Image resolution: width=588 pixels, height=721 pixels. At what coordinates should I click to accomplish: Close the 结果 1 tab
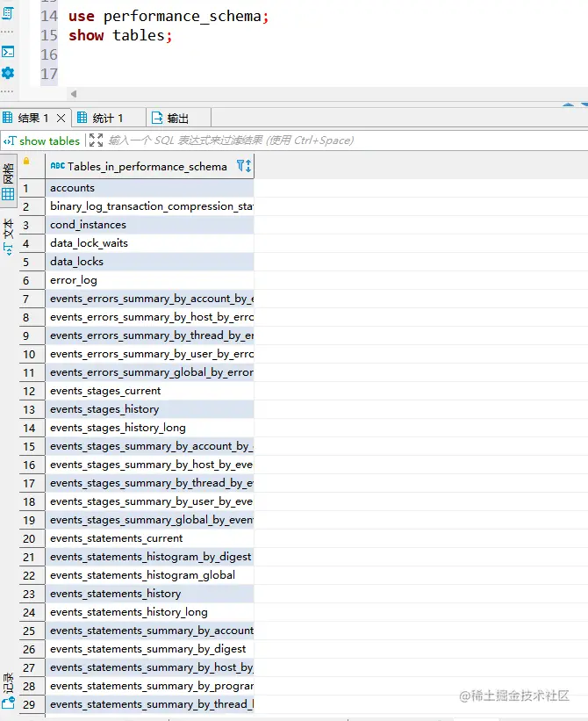point(61,119)
